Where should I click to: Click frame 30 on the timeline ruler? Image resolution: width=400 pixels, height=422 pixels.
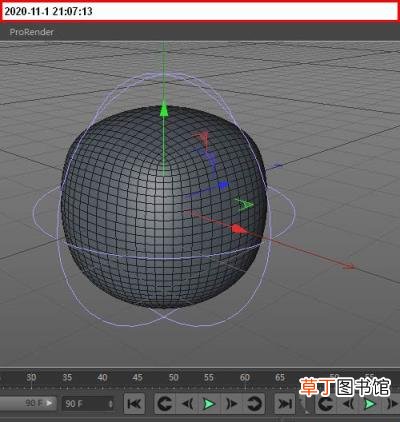pos(31,377)
